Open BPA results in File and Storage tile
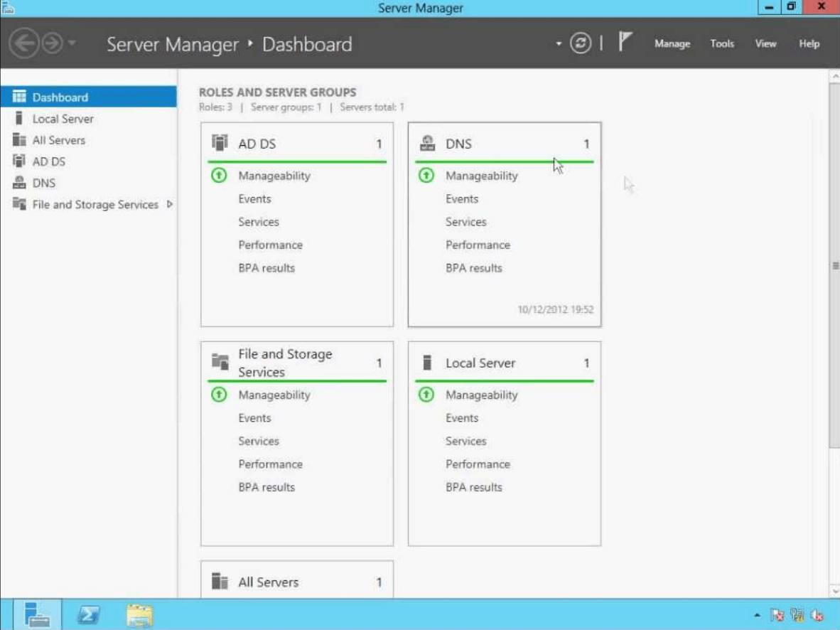Viewport: 840px width, 630px height. point(266,487)
